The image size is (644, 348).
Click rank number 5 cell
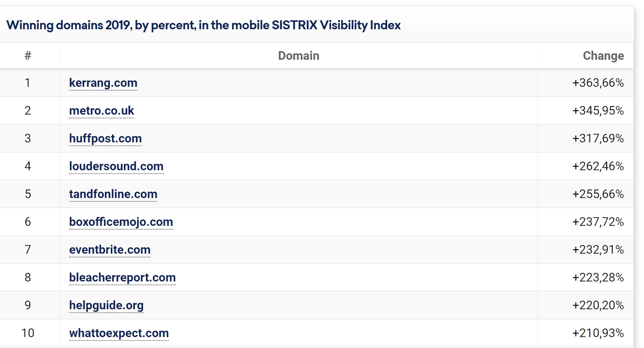(x=28, y=194)
